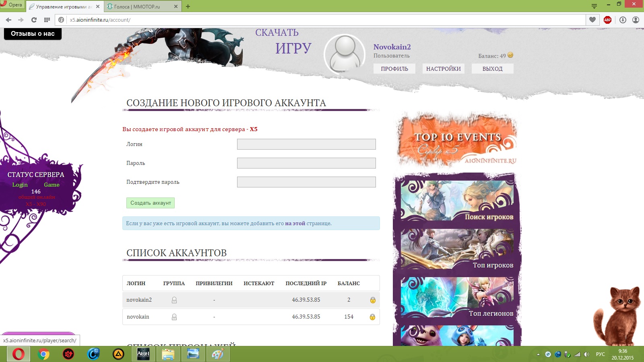Click the server online count 146
This screenshot has width=644, height=362.
(x=36, y=191)
